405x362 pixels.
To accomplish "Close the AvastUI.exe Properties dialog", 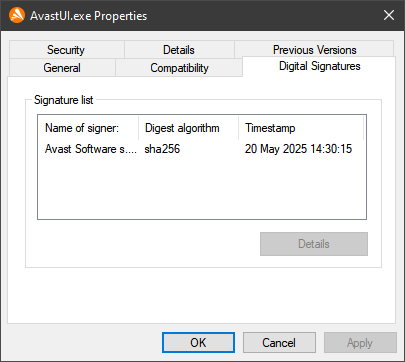I will coord(389,15).
